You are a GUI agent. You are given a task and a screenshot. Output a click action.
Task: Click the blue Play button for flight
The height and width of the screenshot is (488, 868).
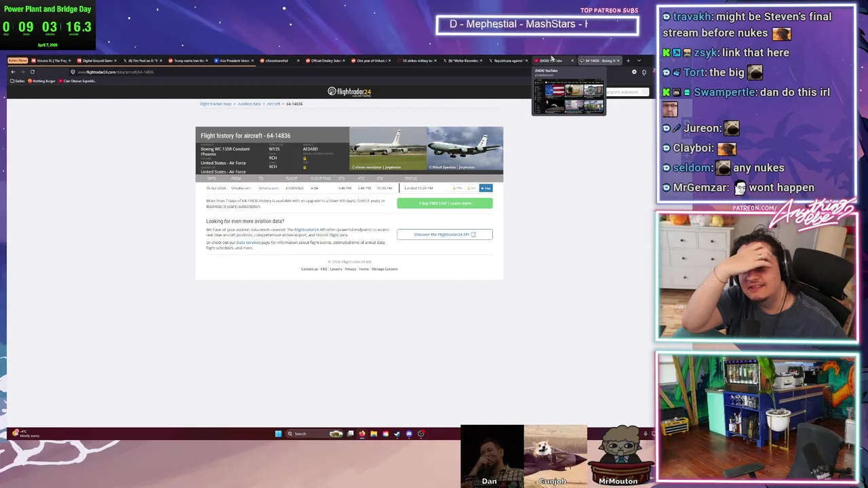pyautogui.click(x=486, y=188)
